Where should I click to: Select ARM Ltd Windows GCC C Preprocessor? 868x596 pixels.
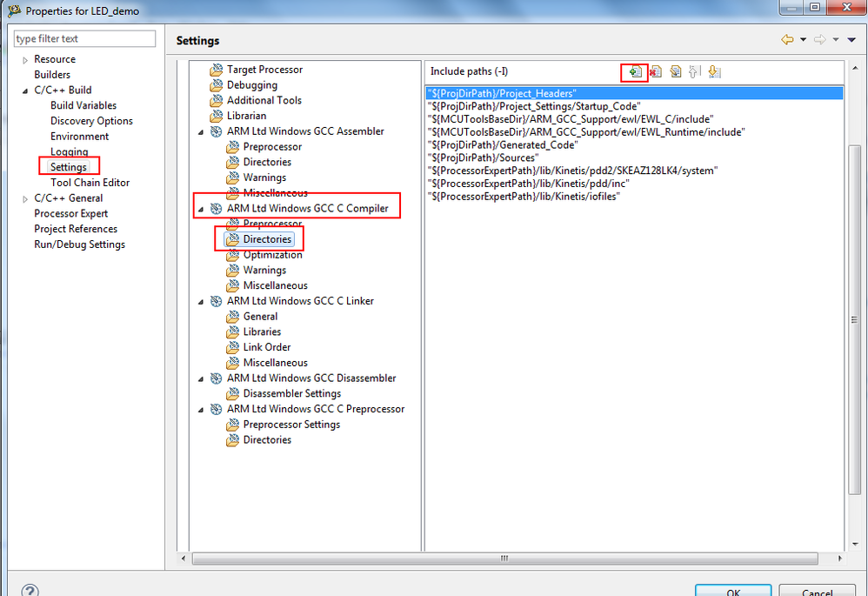point(316,409)
